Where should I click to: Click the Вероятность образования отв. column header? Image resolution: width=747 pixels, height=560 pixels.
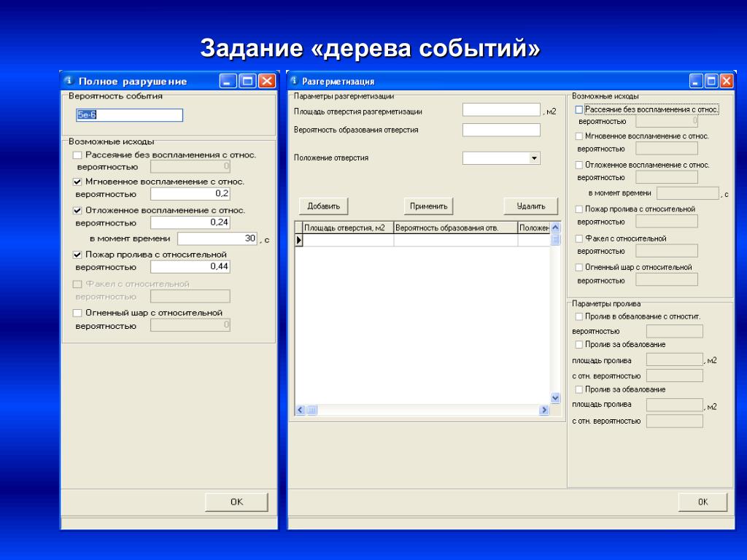(x=456, y=227)
